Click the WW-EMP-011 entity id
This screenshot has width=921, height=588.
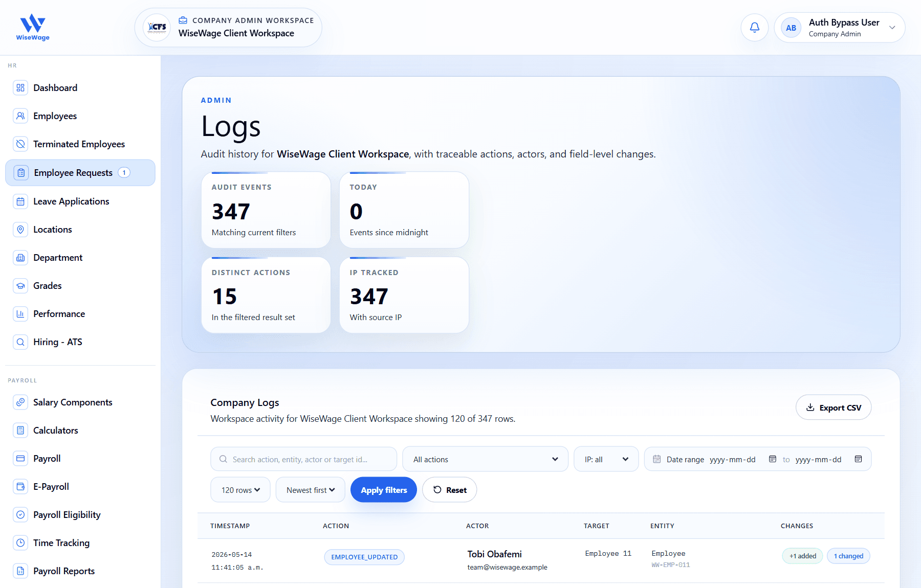pyautogui.click(x=671, y=565)
